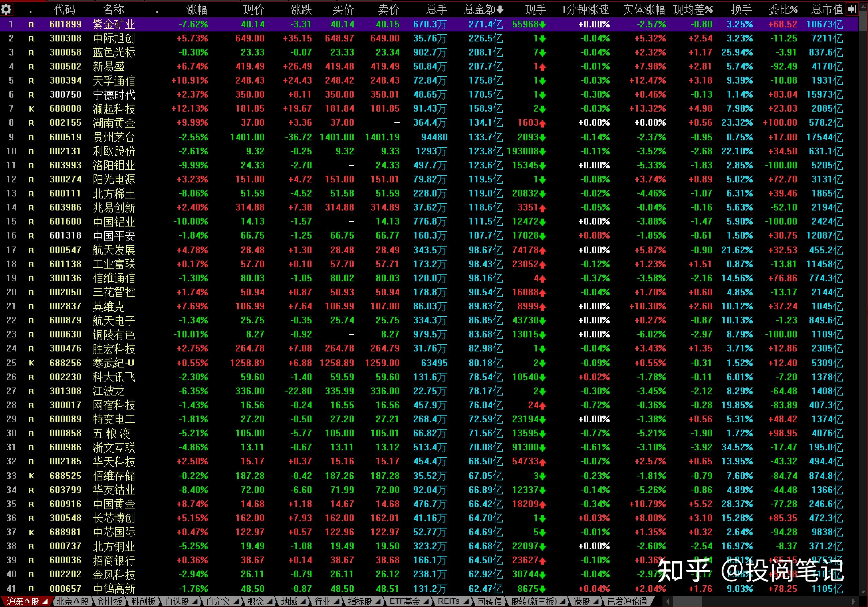This screenshot has height=607, width=868.
Task: Sort by the 现价 column header
Action: 253,9
